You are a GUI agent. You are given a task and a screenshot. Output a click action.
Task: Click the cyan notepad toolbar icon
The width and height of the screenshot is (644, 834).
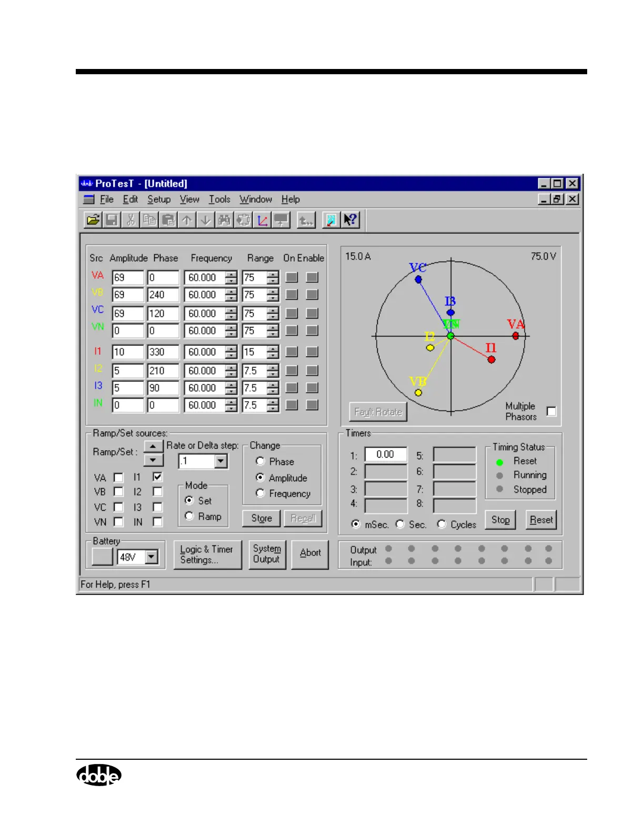click(x=331, y=220)
